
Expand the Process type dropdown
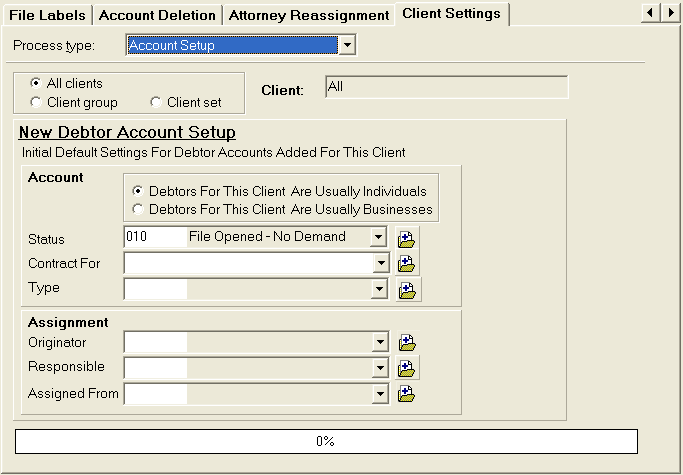click(346, 45)
